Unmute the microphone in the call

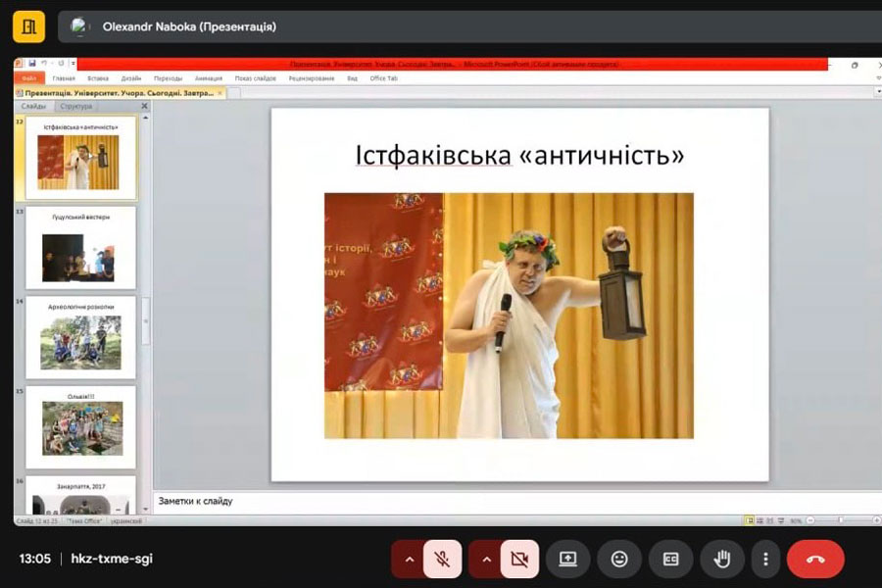[442, 559]
